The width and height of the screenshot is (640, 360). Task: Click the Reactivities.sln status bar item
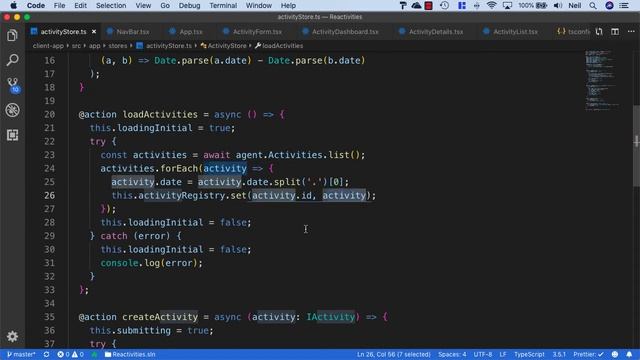click(130, 354)
